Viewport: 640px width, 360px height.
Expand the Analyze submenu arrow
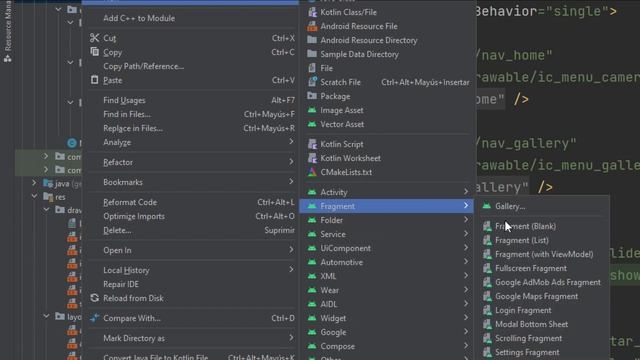[291, 142]
